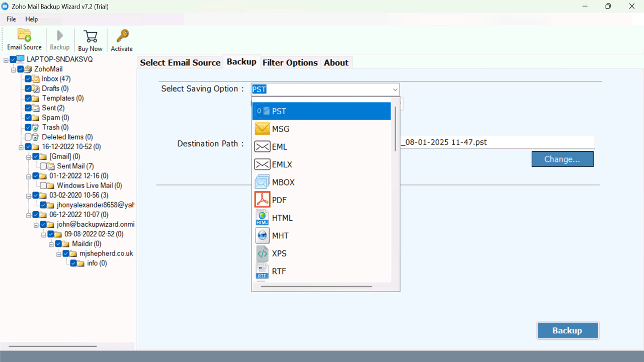
Task: Choose the EMLX envelope icon
Action: coord(262,164)
